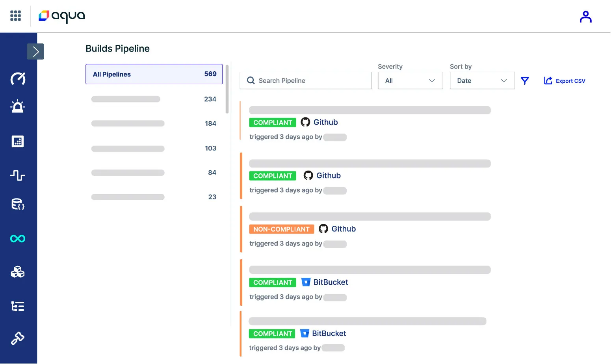Screen dimensions: 611x364
Task: Expand the sidebar with arrow button
Action: [35, 52]
